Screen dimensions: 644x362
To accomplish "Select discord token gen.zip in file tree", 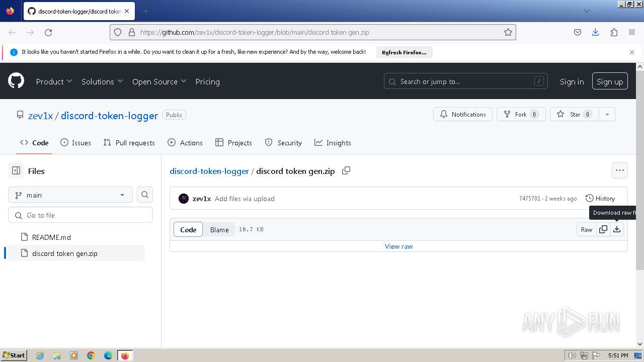I will (76, 253).
